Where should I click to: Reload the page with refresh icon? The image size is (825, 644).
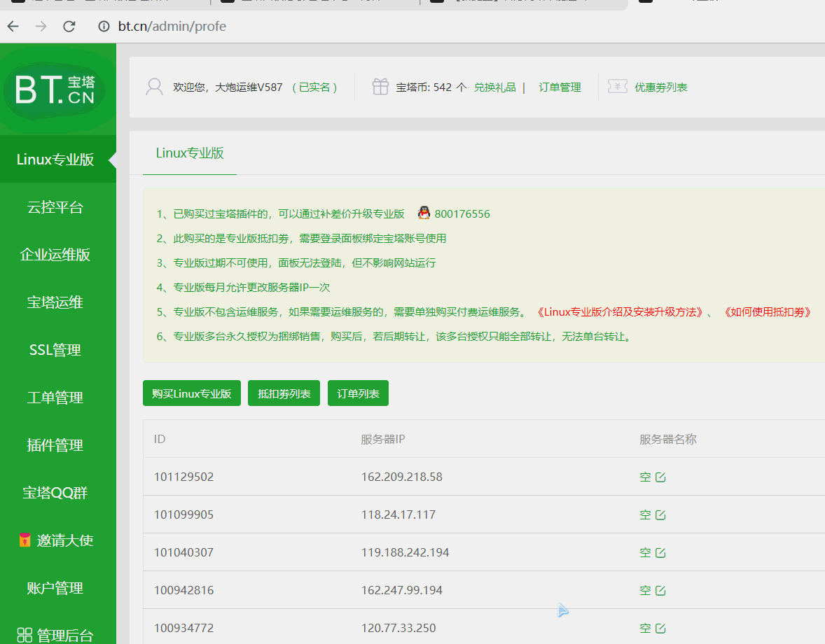pos(69,27)
